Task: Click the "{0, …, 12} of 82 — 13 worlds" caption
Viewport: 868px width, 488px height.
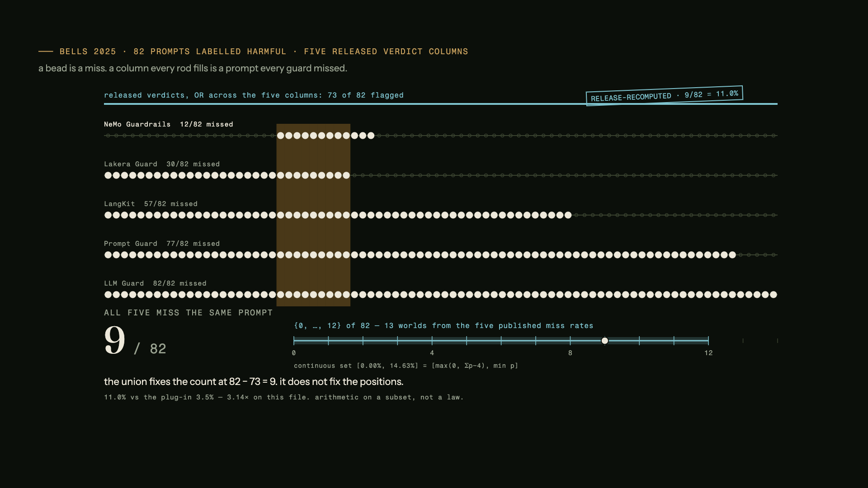Action: (x=443, y=326)
